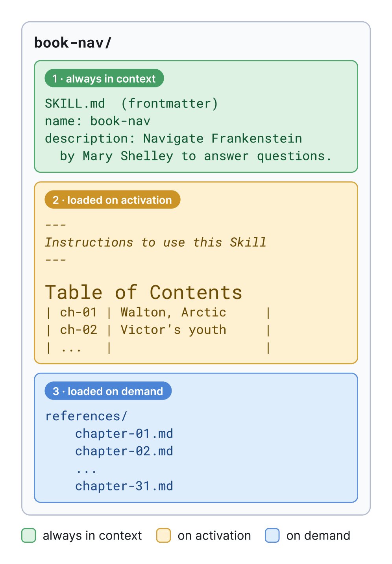
Task: Open chapter-01.md file
Action: (x=124, y=434)
